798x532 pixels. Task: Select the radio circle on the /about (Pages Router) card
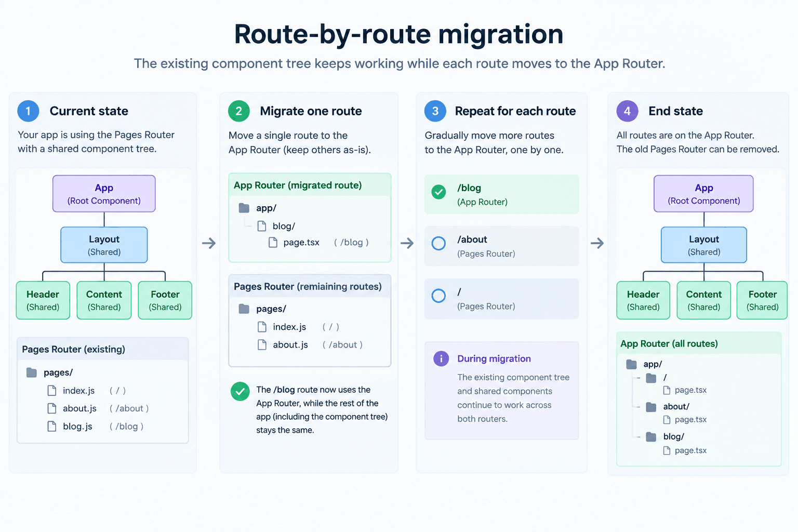[439, 243]
